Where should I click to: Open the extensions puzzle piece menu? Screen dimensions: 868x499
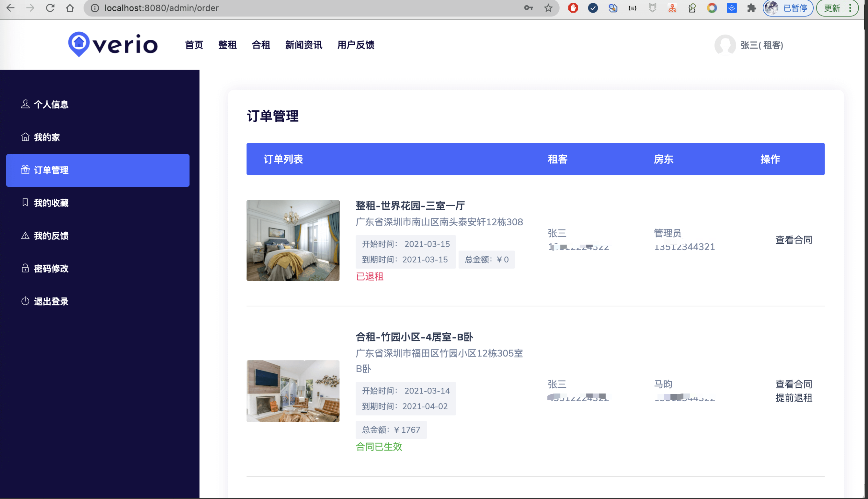point(751,8)
